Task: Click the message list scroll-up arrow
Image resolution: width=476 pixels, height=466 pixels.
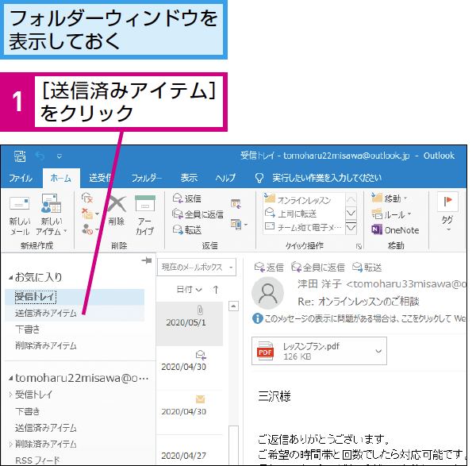Action: coord(233,306)
